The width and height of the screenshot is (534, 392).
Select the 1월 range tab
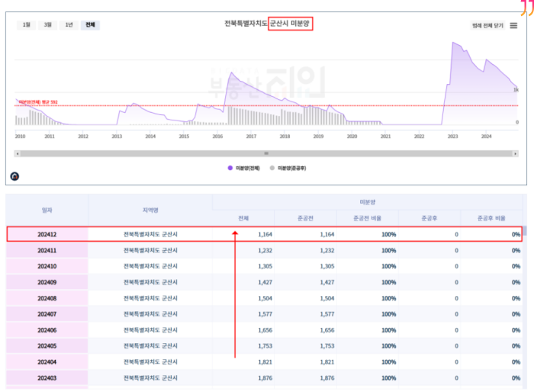(26, 25)
